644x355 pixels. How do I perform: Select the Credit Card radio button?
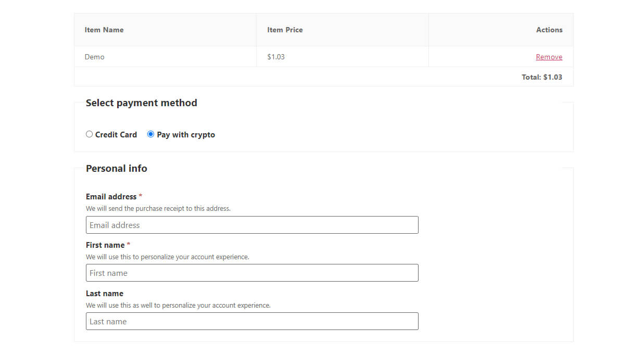point(90,134)
